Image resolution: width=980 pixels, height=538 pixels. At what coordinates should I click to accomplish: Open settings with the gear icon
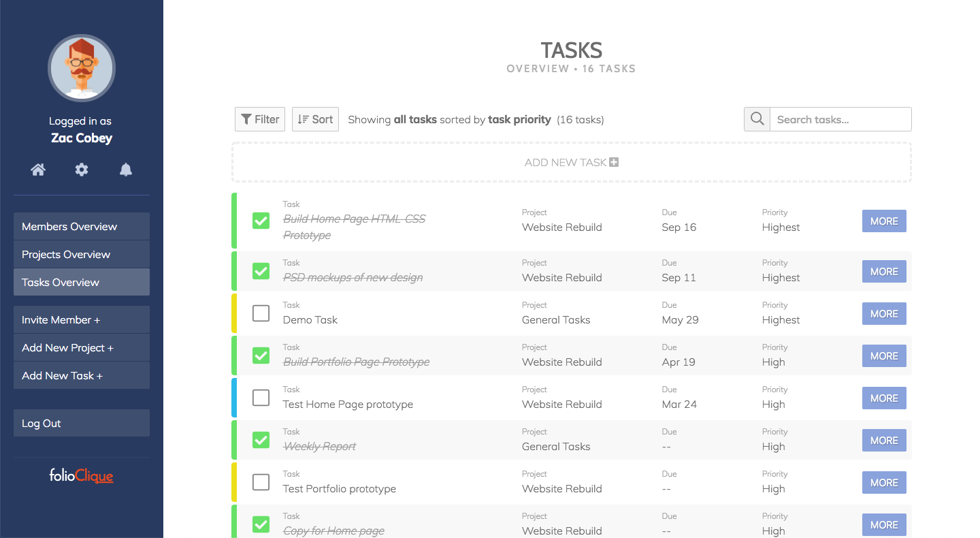coord(82,170)
